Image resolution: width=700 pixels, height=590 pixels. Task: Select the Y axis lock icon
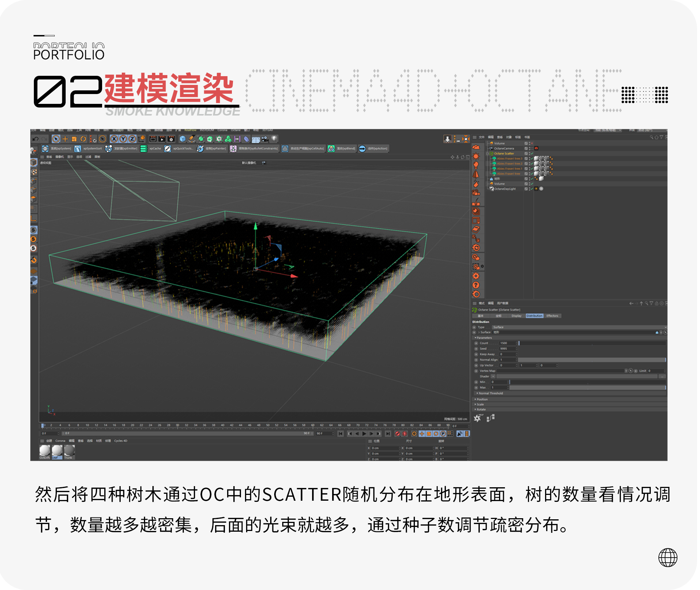(123, 138)
